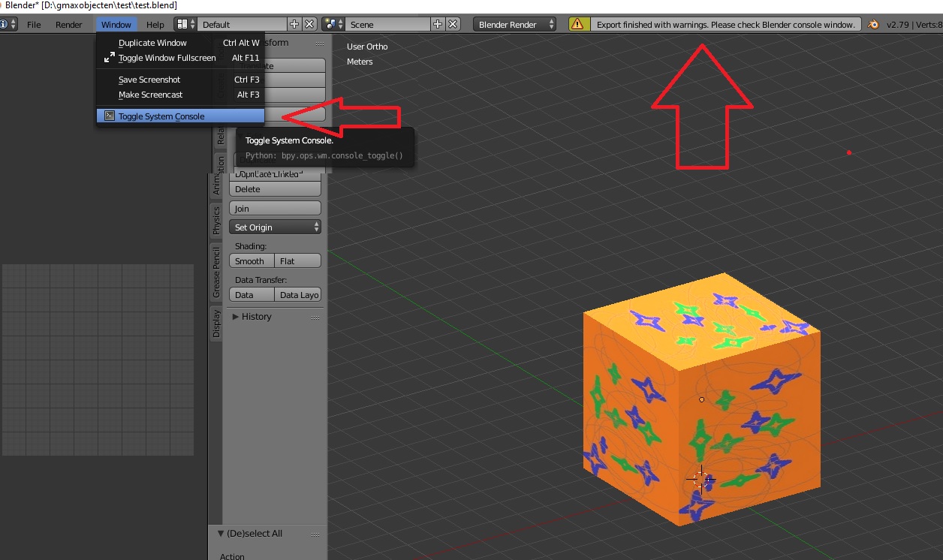Choose Toggle Window Fullscreen menu entry
Image resolution: width=943 pixels, height=560 pixels.
pyautogui.click(x=180, y=57)
